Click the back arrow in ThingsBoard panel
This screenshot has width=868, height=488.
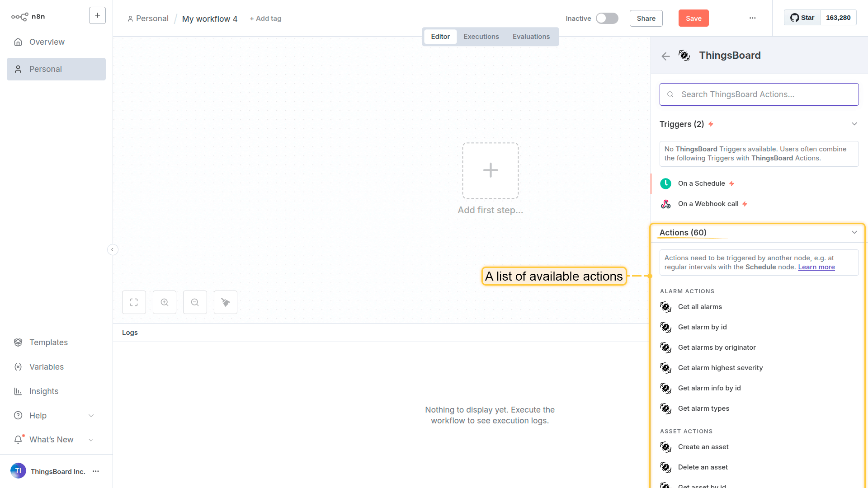(665, 56)
